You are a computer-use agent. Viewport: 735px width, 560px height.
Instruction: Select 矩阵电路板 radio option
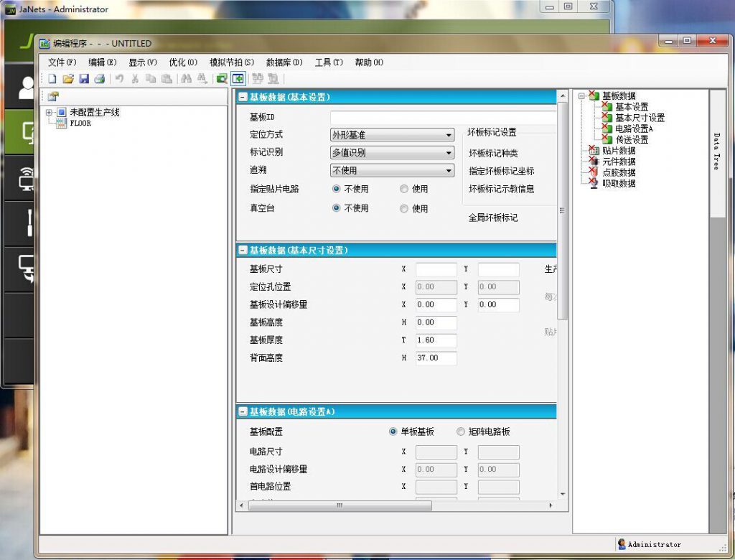click(461, 431)
